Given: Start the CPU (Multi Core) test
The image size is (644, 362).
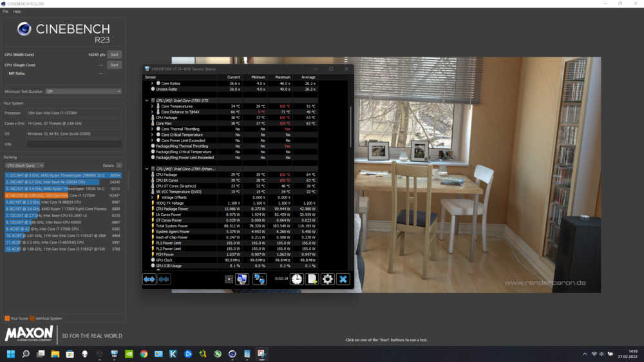Looking at the screenshot, I should point(114,55).
